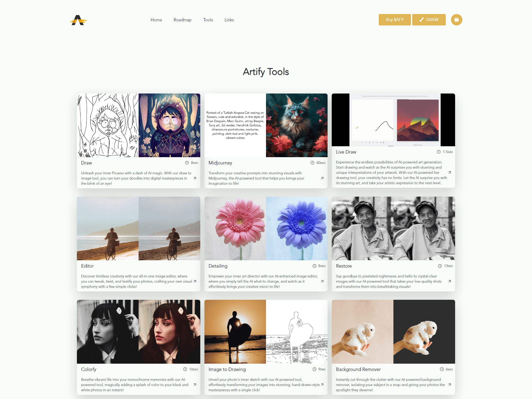Open the wallet icon button
Screen dimensions: 532x399
(456, 20)
